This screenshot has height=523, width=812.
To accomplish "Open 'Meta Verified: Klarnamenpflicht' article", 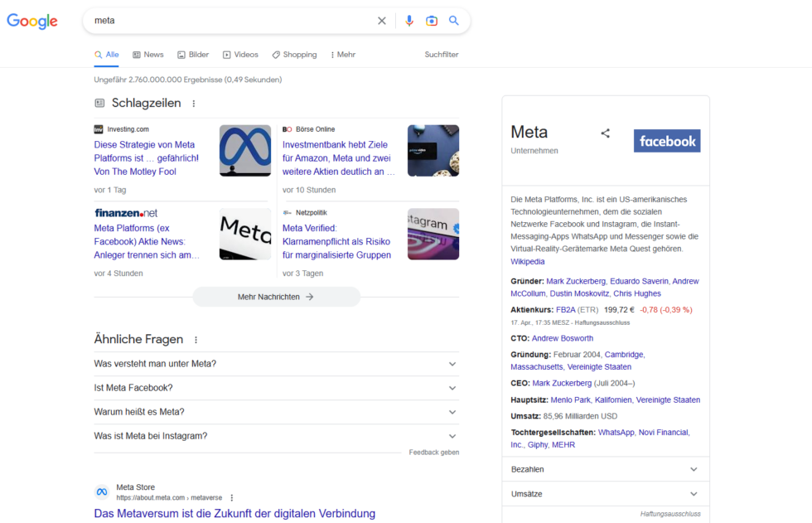I will point(336,241).
